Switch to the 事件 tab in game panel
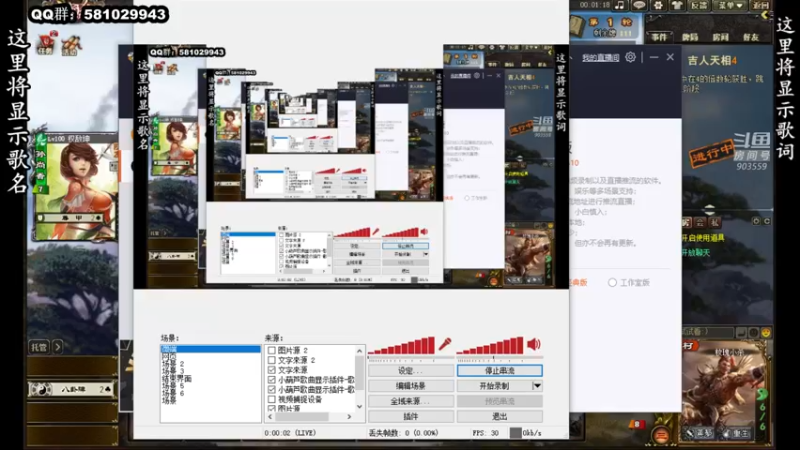800x450 pixels. pos(659,37)
